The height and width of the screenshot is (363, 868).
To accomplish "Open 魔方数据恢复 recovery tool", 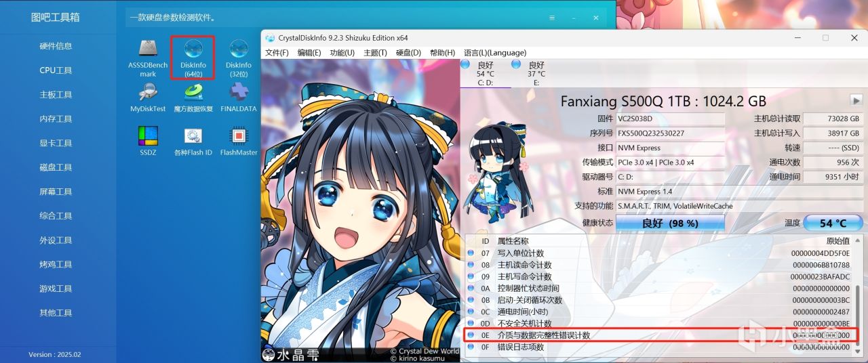I will point(193,97).
